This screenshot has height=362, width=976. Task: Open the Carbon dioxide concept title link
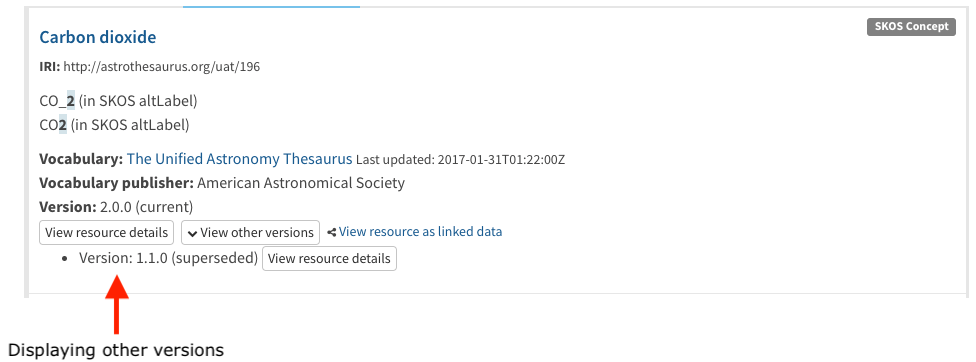click(x=98, y=37)
